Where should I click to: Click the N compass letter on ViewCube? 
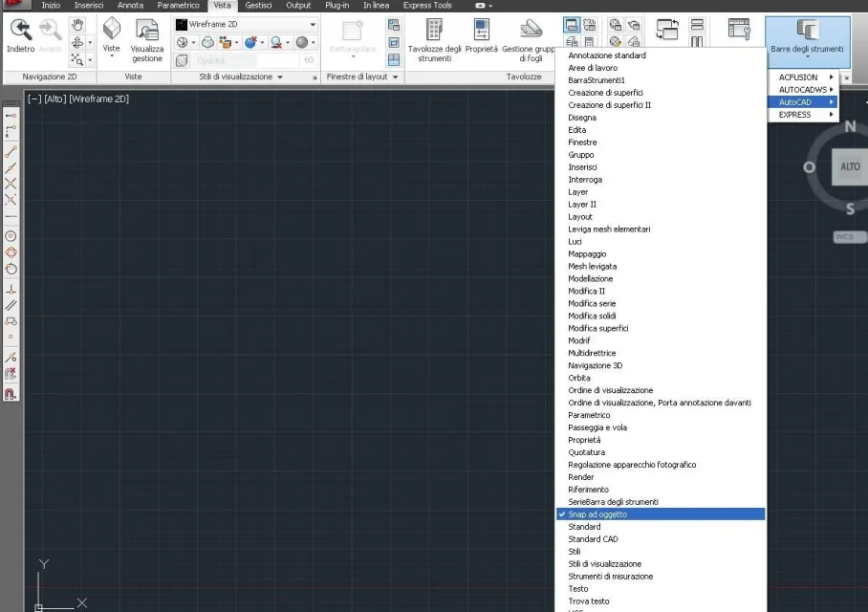point(850,126)
